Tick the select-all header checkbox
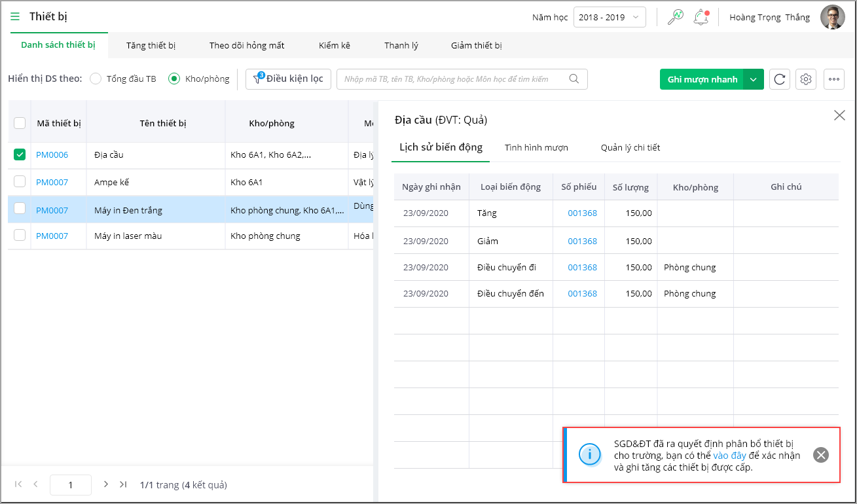The height and width of the screenshot is (504, 857). point(20,123)
